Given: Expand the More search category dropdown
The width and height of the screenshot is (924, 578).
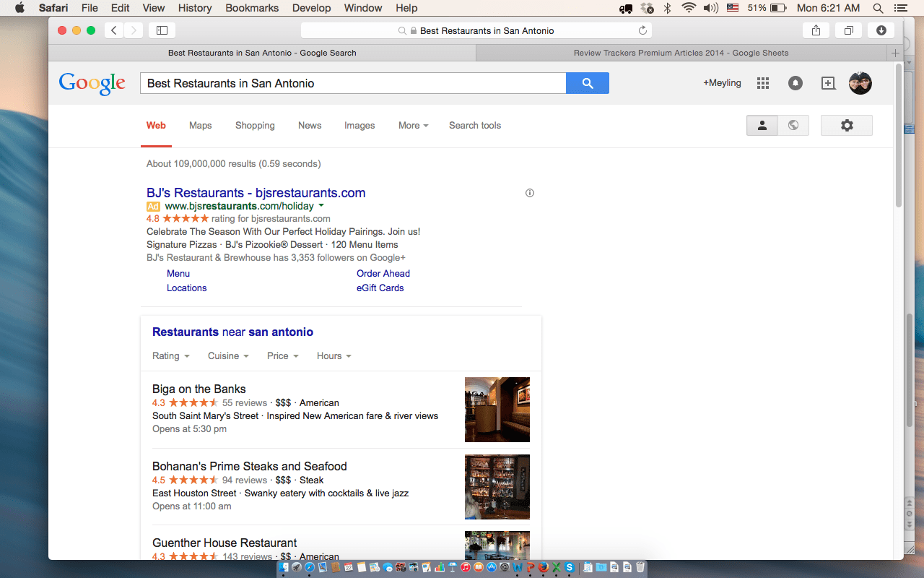Looking at the screenshot, I should [x=413, y=125].
